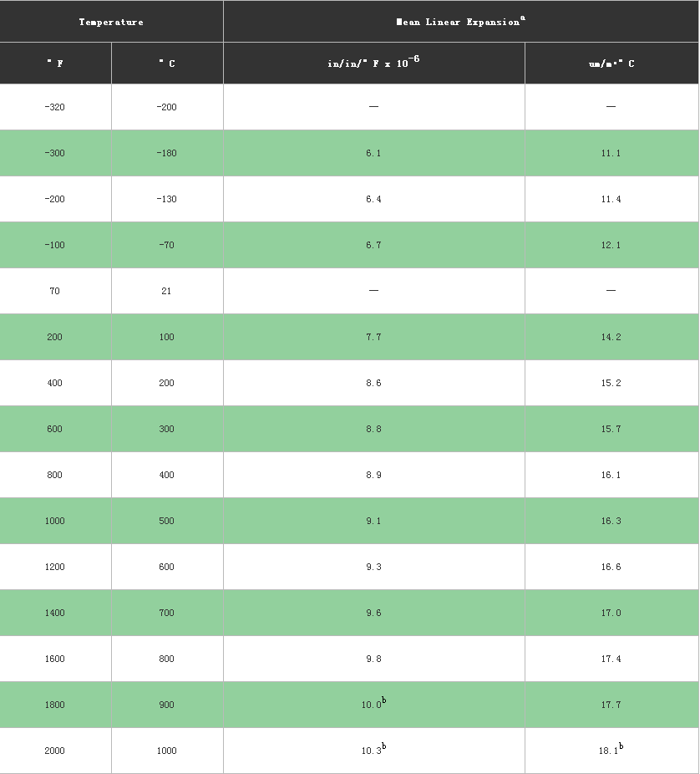
Task: Click the 70 Fahrenheit cell
Action: pos(55,291)
